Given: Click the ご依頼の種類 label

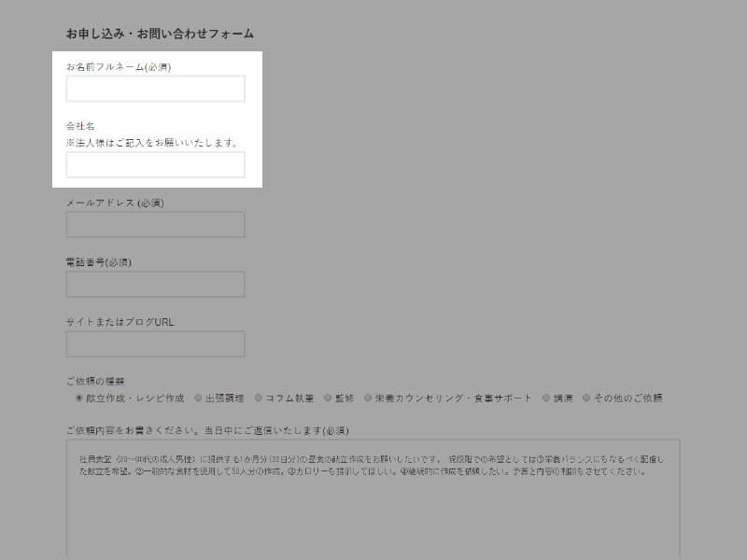Looking at the screenshot, I should (x=95, y=381).
